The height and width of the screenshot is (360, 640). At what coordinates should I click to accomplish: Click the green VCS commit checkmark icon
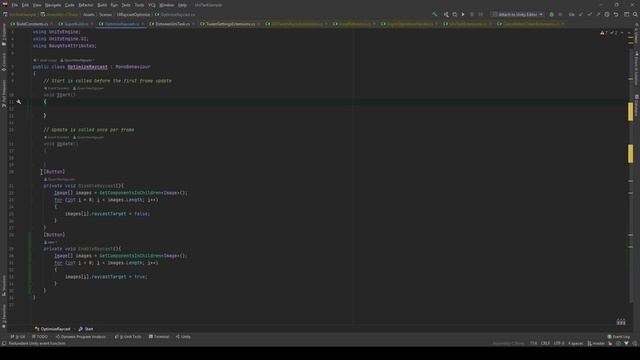(589, 14)
